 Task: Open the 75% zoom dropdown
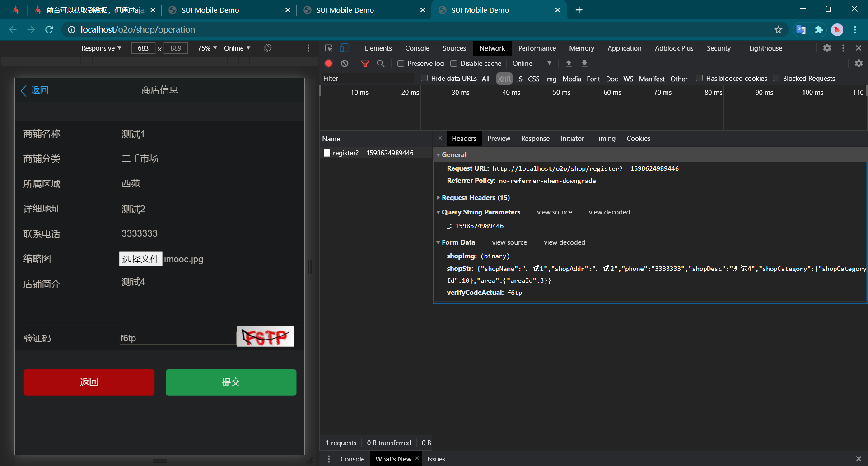207,48
